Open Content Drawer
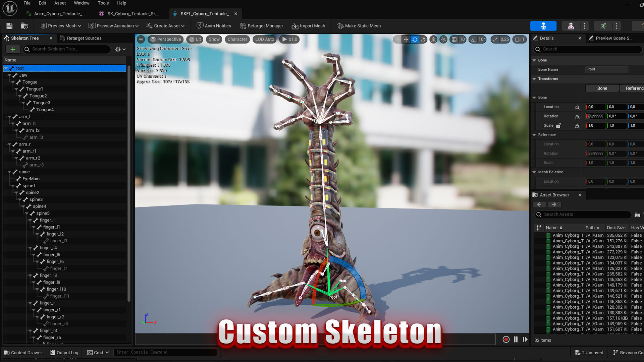Image resolution: width=644 pixels, height=362 pixels. (x=23, y=352)
